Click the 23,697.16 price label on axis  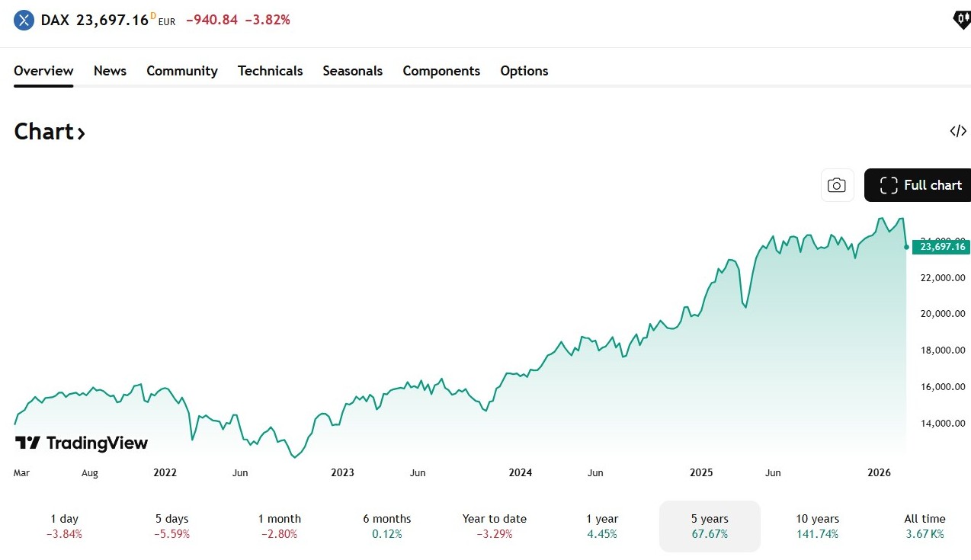pyautogui.click(x=941, y=247)
